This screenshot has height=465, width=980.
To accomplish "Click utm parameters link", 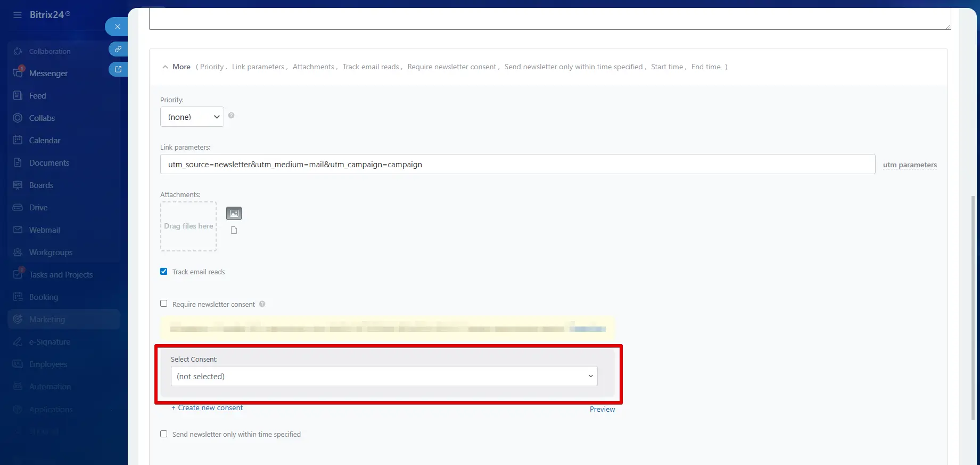I will tap(910, 165).
